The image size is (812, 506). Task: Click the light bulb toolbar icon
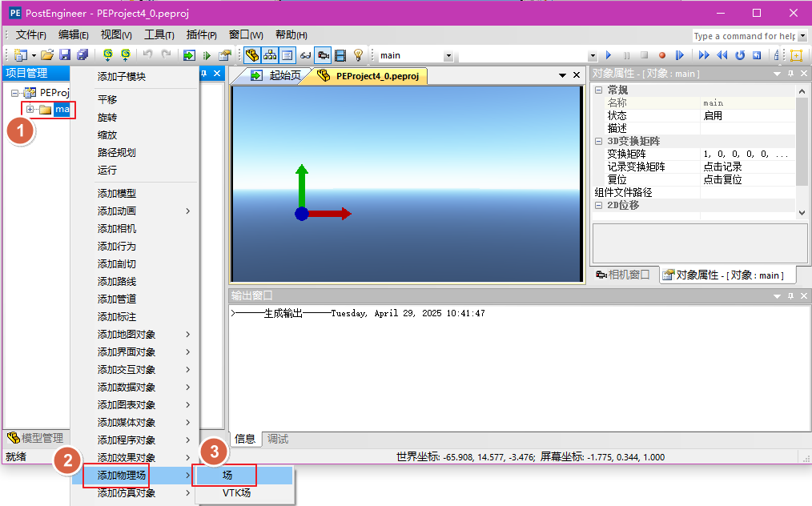[x=358, y=55]
